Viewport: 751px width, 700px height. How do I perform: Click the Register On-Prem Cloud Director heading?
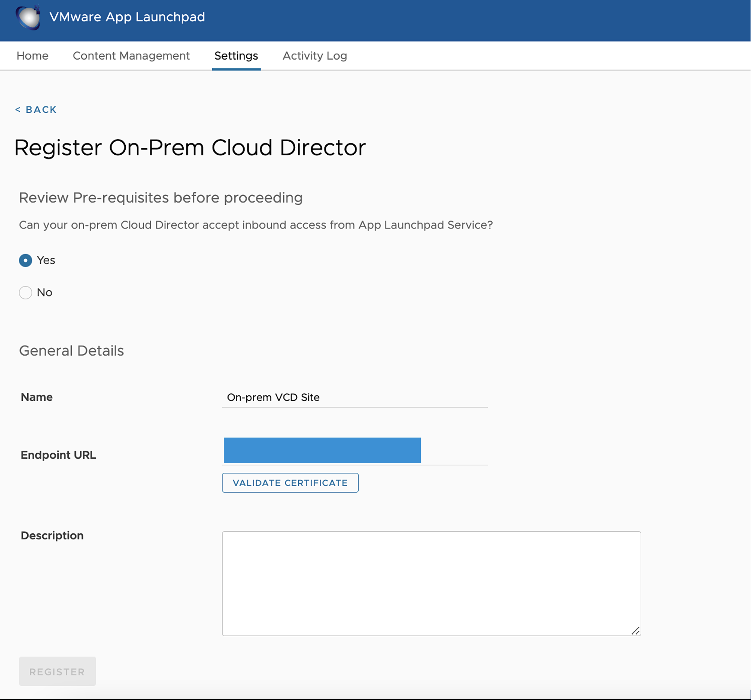tap(190, 148)
